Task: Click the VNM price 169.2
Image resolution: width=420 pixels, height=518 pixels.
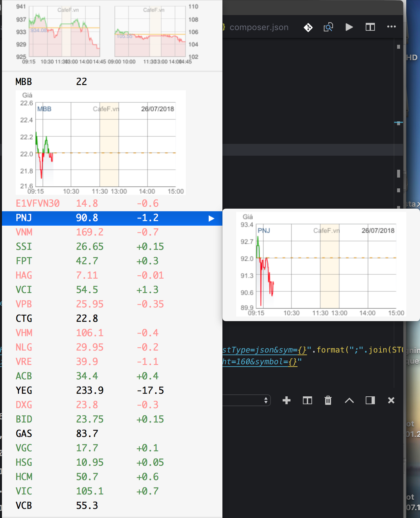Action: click(90, 233)
